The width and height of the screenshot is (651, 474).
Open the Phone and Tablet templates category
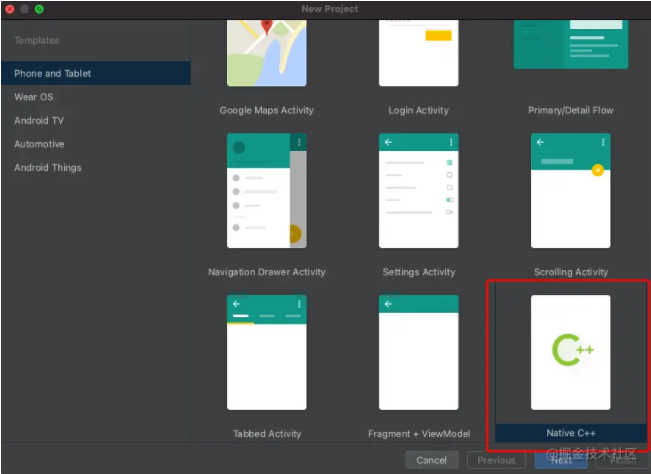pos(96,73)
